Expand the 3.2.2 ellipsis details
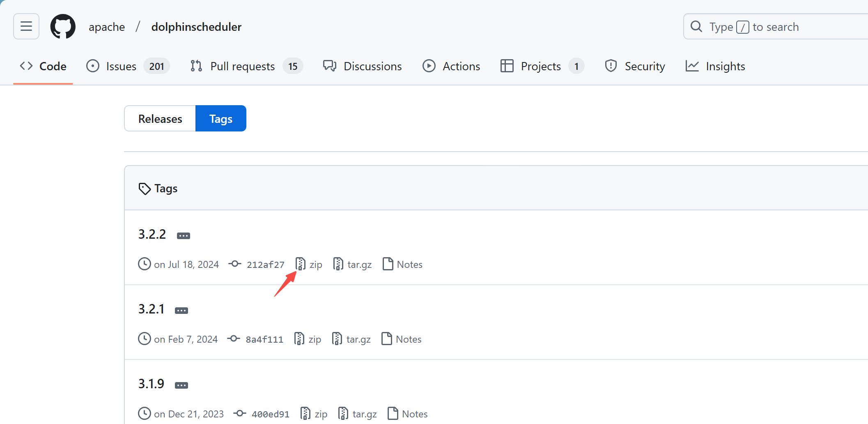Viewport: 868px width, 424px height. (x=184, y=236)
